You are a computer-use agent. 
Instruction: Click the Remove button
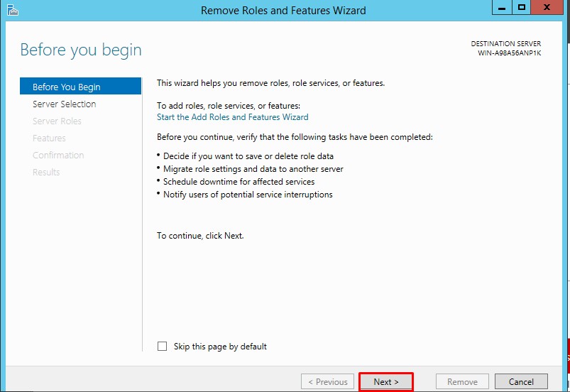pos(462,381)
